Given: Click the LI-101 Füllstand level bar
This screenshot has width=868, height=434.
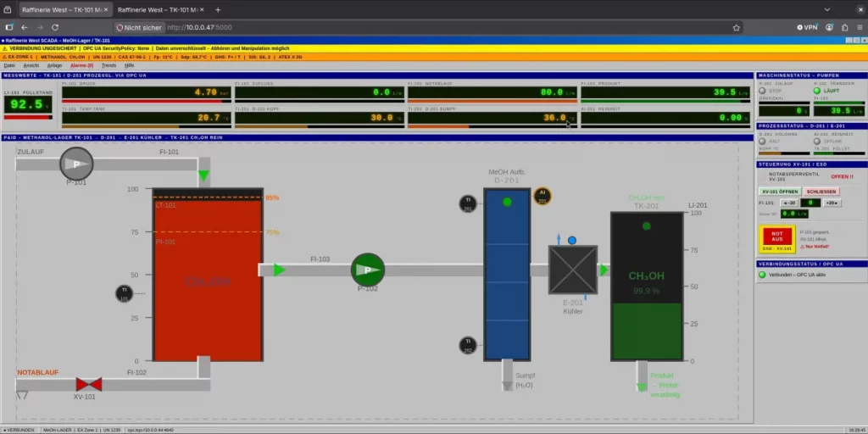Looking at the screenshot, I should (28, 117).
